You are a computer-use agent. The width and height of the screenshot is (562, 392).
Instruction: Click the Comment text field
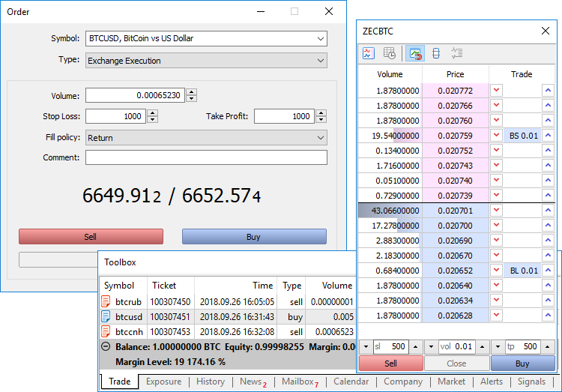click(x=206, y=157)
